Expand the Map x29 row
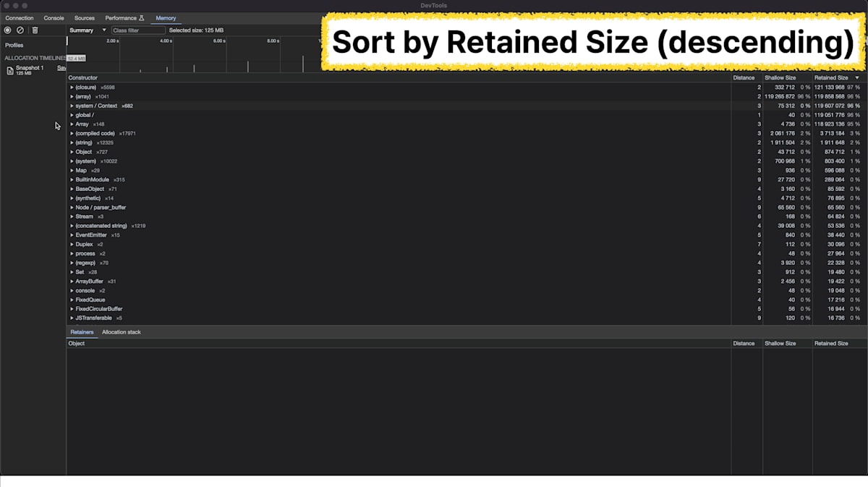This screenshot has width=868, height=487. pyautogui.click(x=72, y=170)
